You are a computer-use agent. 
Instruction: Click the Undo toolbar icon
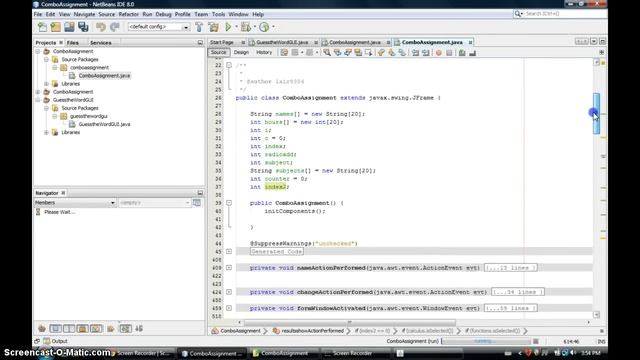(101, 27)
